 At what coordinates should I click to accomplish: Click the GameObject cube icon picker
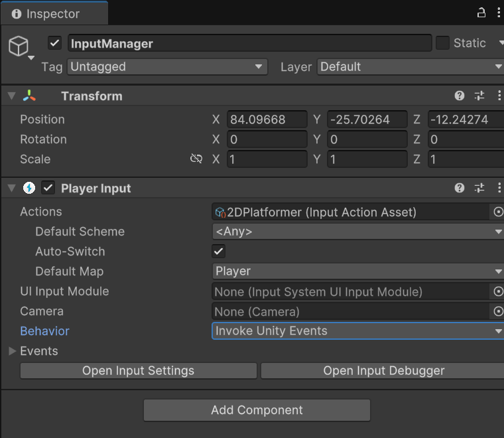point(19,46)
